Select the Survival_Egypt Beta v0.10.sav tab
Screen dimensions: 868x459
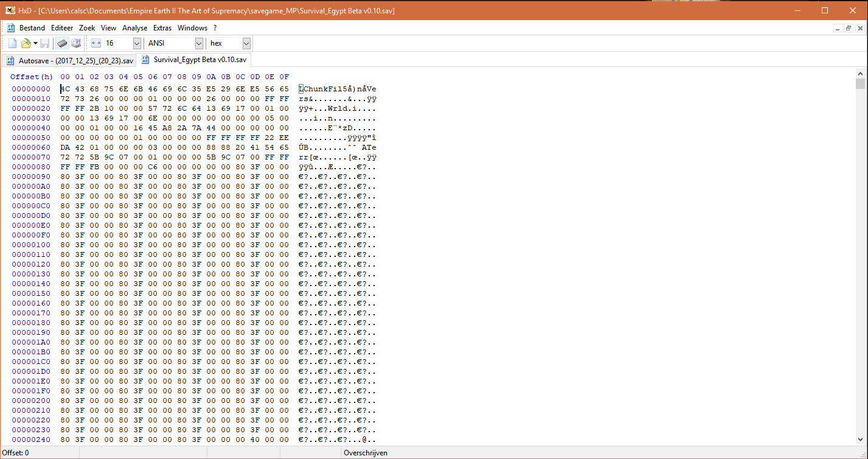pos(194,60)
